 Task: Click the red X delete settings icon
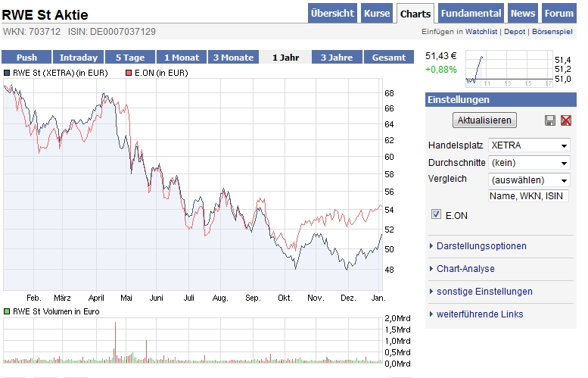click(x=565, y=120)
